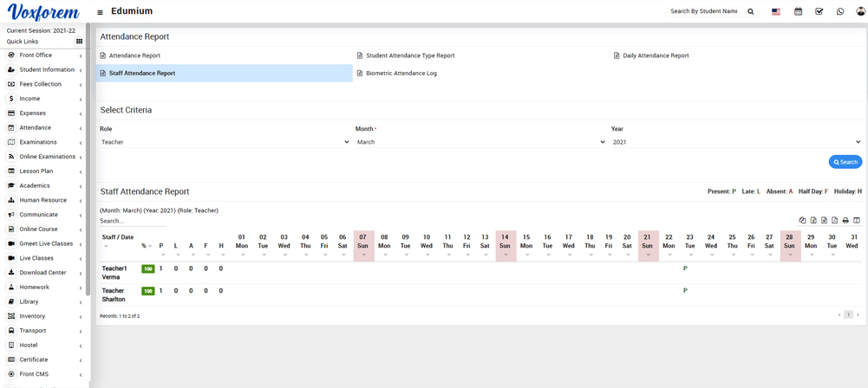
Task: Toggle column visibility icon
Action: click(x=857, y=221)
